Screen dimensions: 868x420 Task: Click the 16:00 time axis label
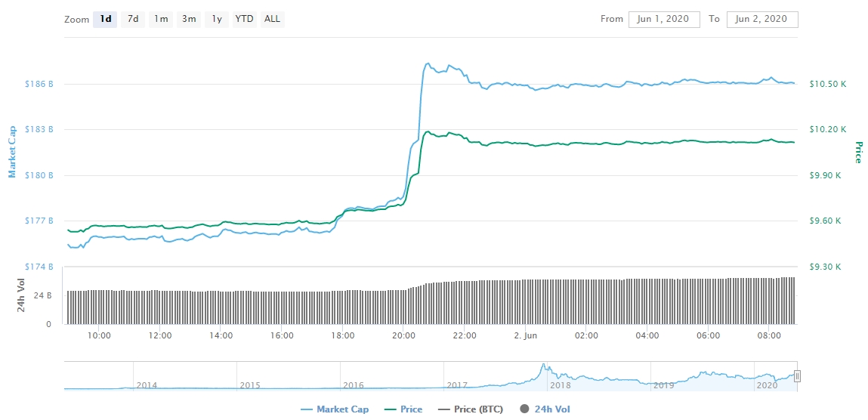(281, 335)
